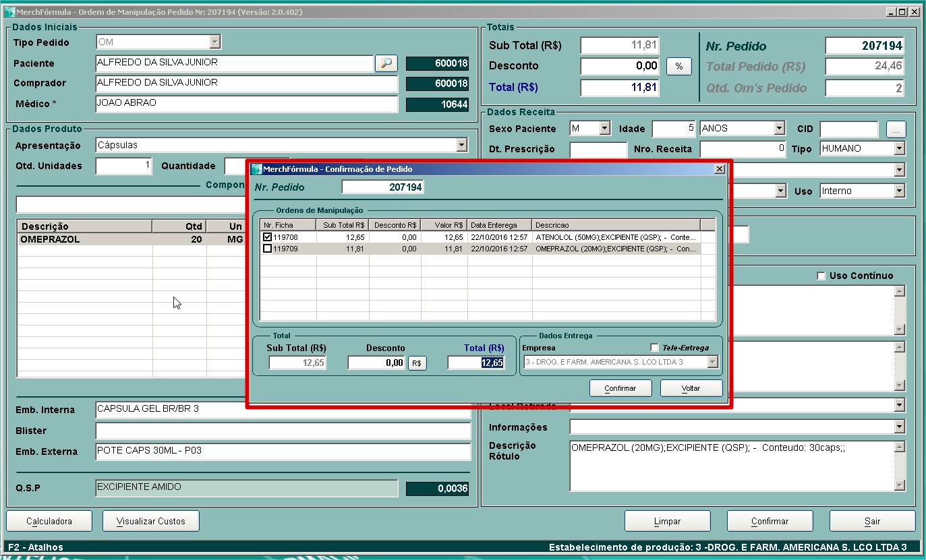
Task: Click the dialog Desconto input field
Action: [x=376, y=363]
